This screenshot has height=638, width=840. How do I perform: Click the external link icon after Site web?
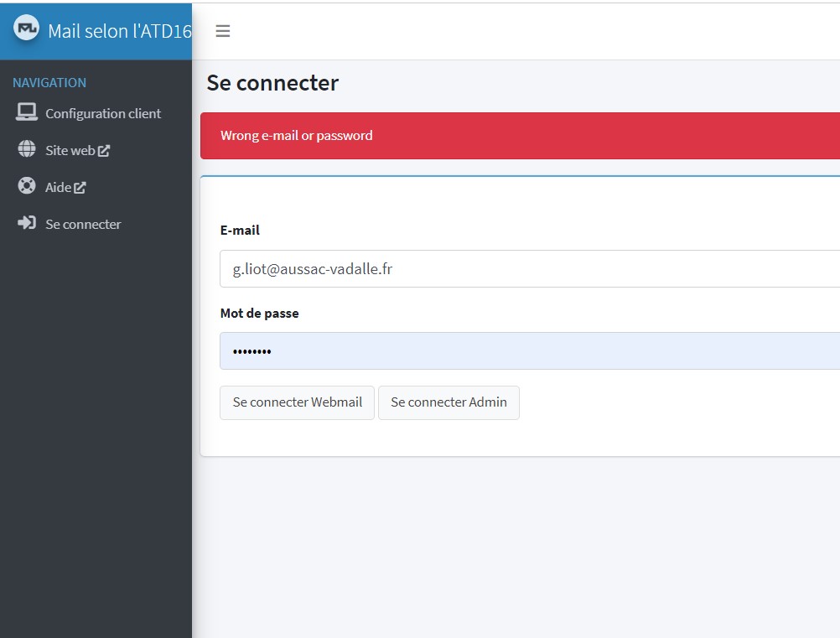pos(104,151)
